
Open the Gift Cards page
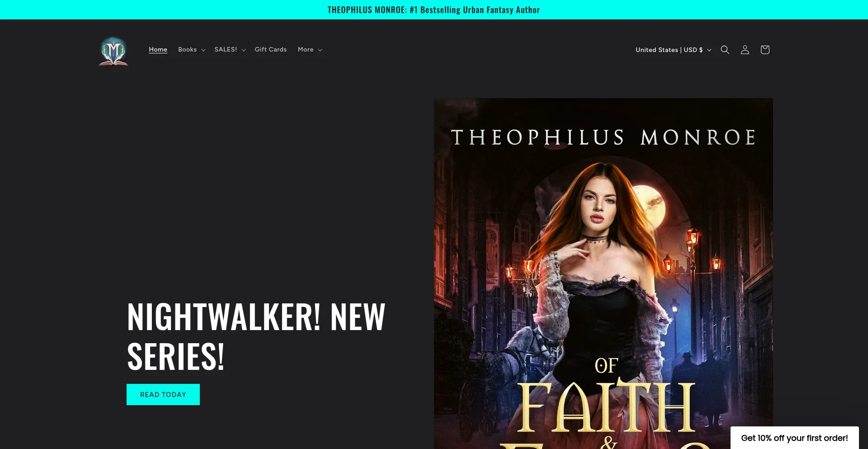270,49
